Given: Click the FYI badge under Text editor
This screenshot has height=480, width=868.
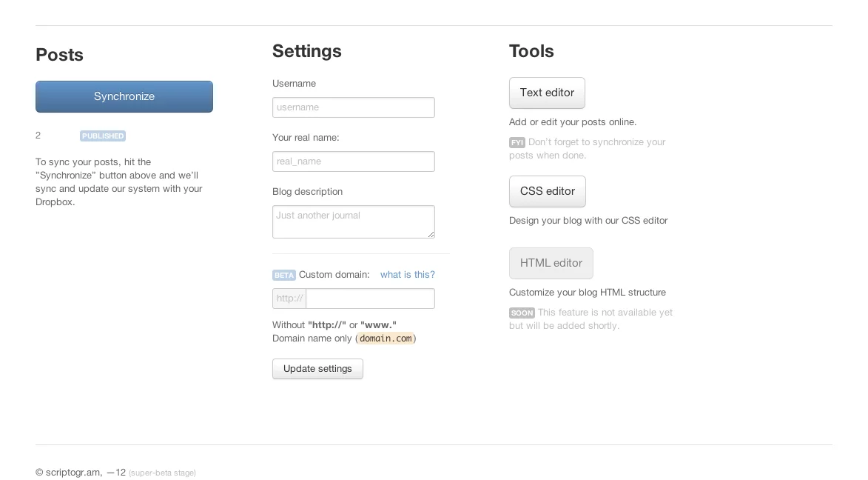Looking at the screenshot, I should [516, 142].
